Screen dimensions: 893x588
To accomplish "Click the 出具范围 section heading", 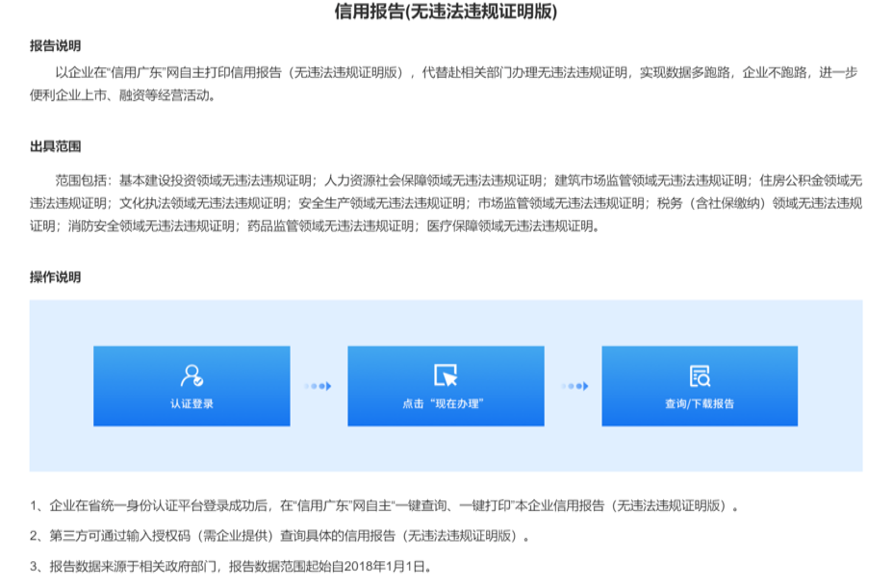I will click(55, 147).
